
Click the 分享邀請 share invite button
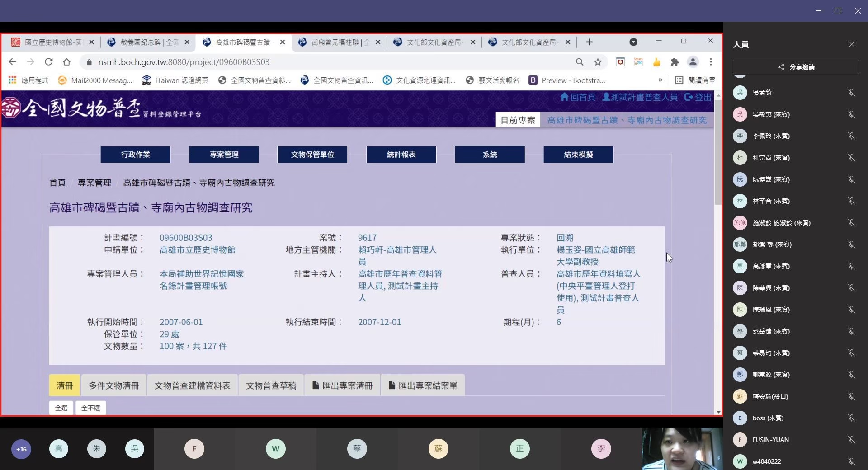point(795,67)
